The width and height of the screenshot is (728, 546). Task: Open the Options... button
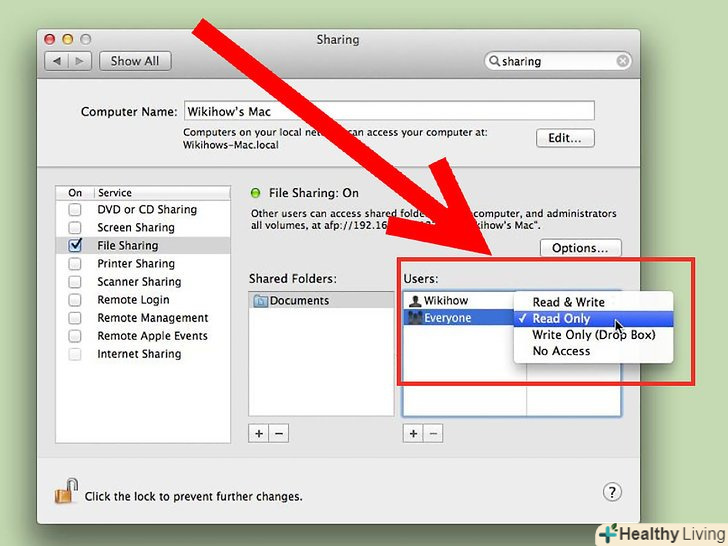(x=580, y=248)
